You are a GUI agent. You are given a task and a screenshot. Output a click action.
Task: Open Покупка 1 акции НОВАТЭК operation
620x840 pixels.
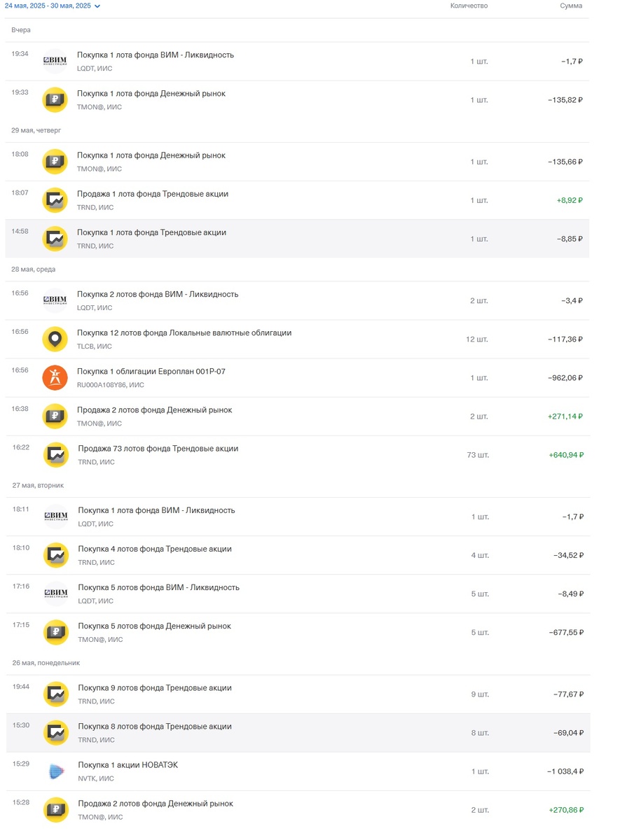(x=298, y=771)
